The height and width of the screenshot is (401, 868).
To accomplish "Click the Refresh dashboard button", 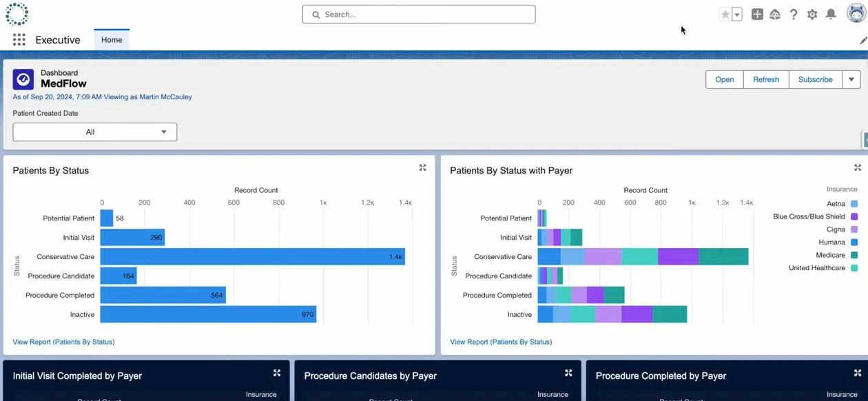I will point(765,79).
